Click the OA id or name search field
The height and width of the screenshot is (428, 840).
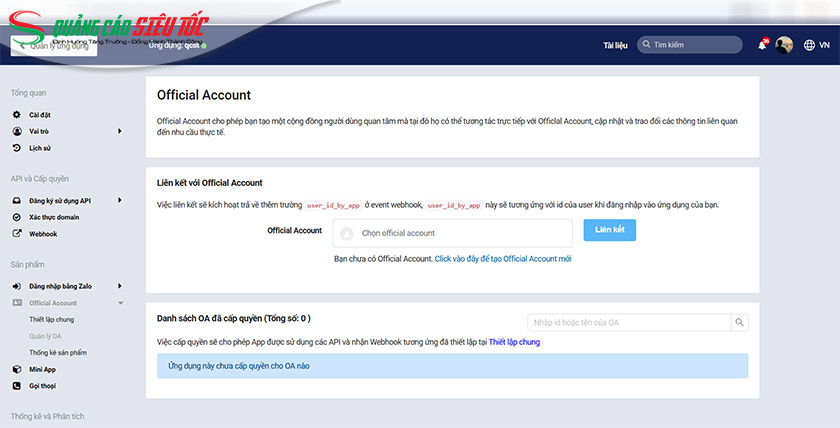(628, 322)
